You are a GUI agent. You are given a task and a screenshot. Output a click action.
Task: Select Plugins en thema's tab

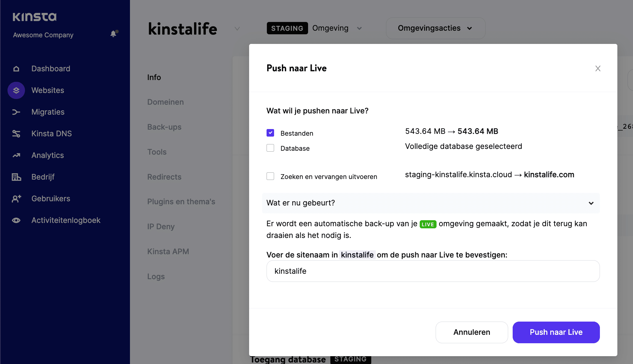coord(181,202)
